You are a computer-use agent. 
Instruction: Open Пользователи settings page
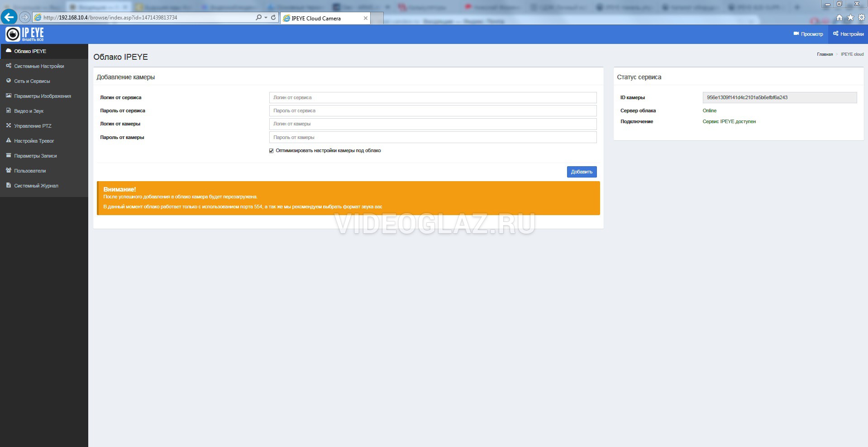[x=44, y=171]
